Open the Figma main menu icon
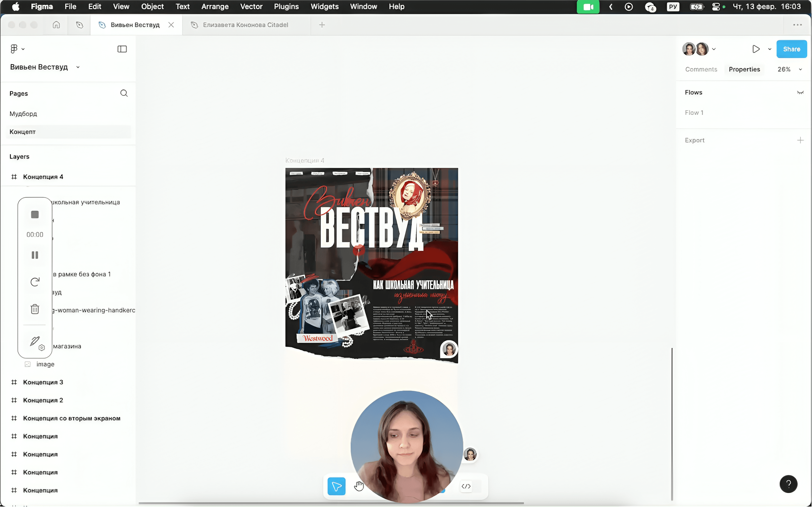This screenshot has height=507, width=812. (14, 49)
